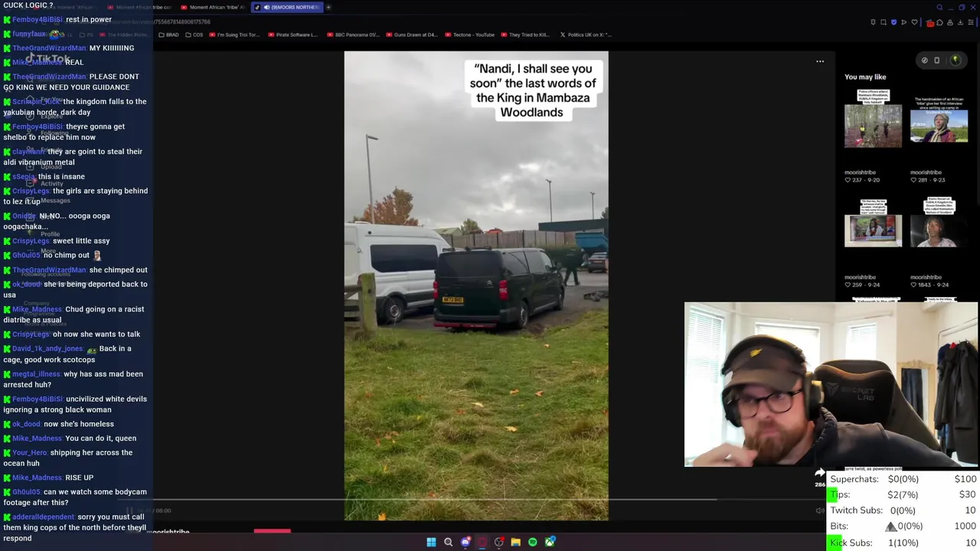Open new browser tab with plus button
The image size is (980, 551).
[328, 8]
